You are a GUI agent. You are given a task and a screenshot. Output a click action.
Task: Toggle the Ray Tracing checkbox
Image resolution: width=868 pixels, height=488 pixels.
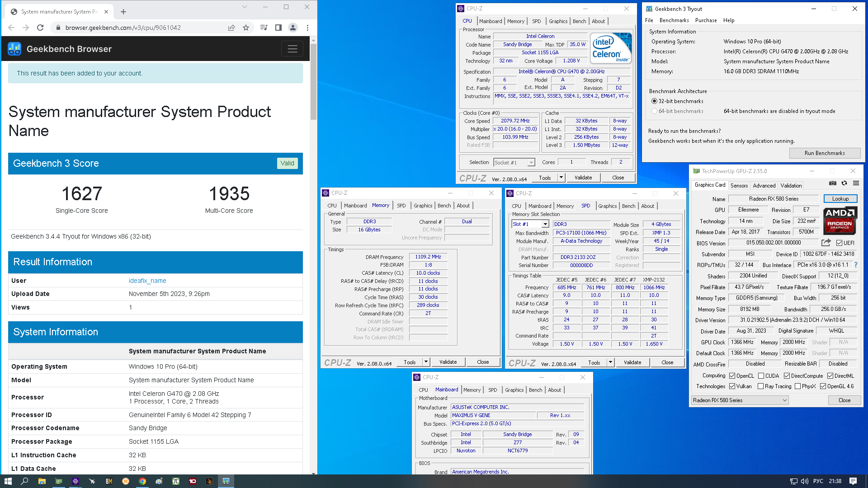(760, 386)
